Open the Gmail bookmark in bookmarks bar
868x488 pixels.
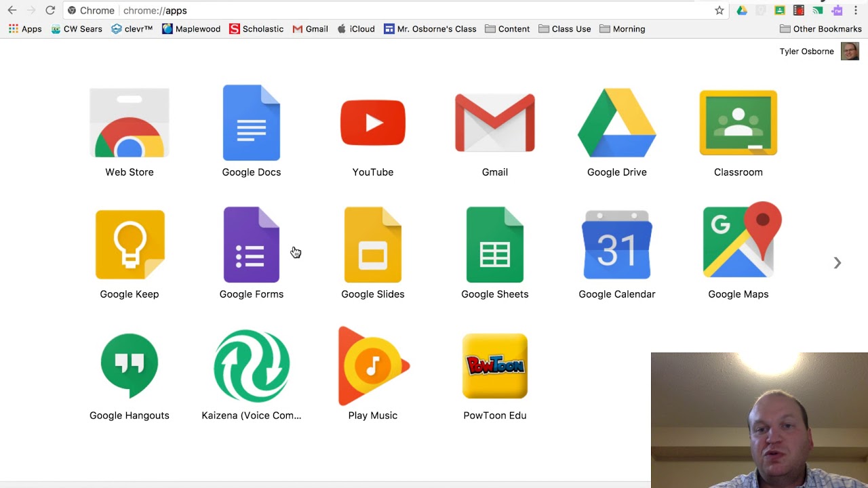tap(311, 29)
